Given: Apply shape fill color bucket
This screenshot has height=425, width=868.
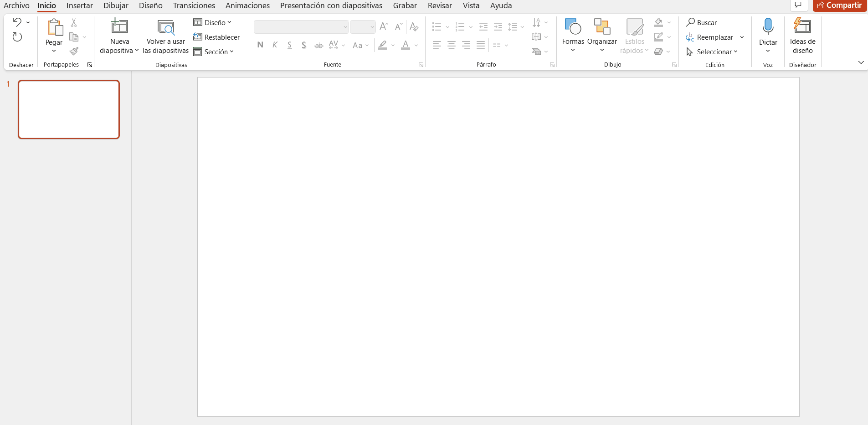Looking at the screenshot, I should [658, 22].
